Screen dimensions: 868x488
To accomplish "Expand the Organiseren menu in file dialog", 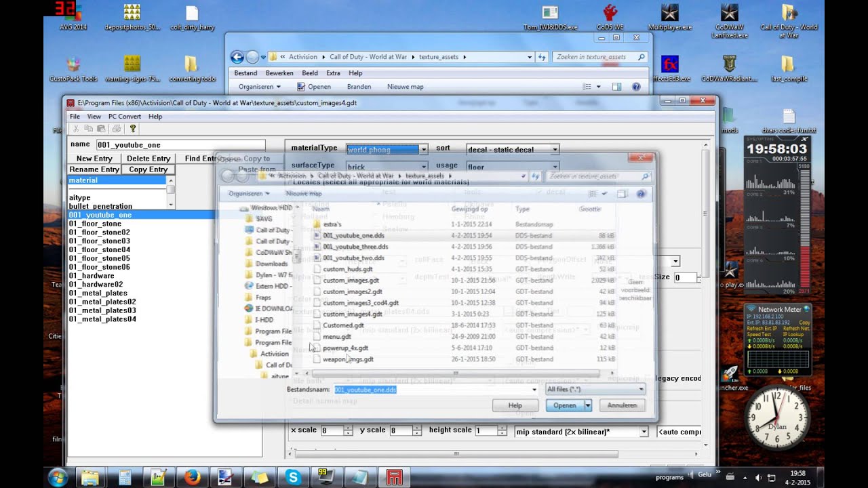I will 248,193.
